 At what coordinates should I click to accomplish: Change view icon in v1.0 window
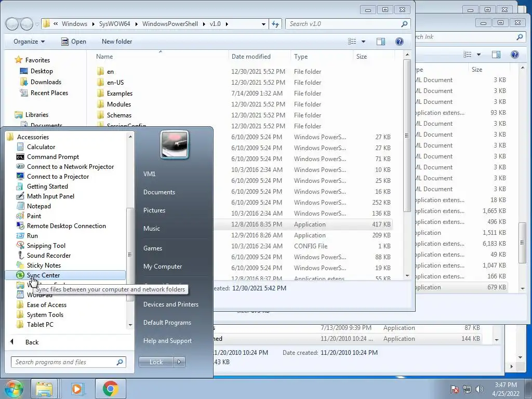point(352,42)
